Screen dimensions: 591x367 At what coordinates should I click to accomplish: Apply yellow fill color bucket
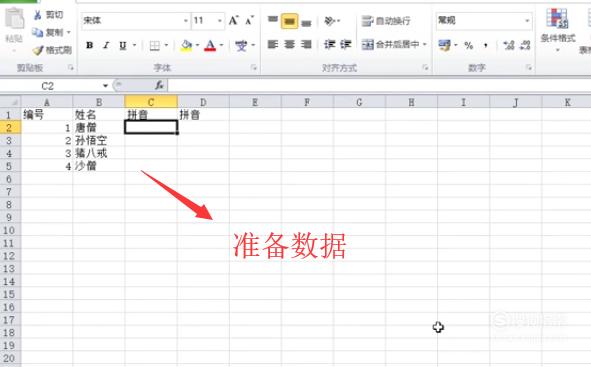(x=186, y=46)
